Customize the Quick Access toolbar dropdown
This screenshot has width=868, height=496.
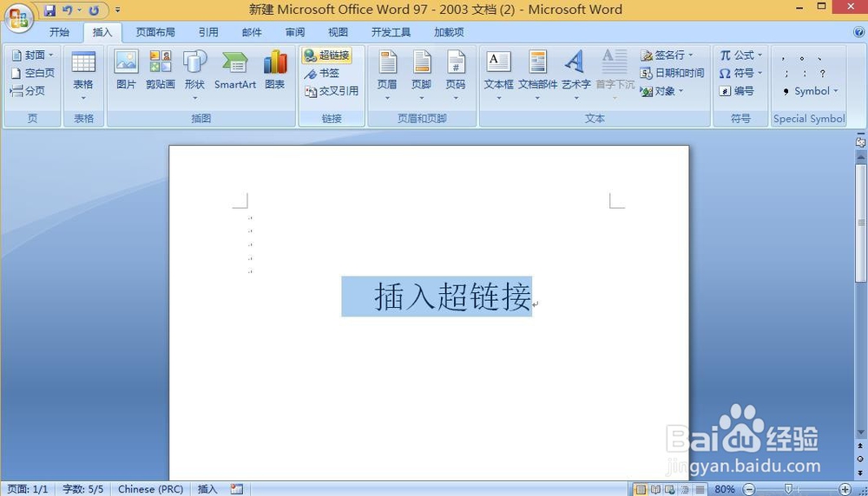[117, 10]
